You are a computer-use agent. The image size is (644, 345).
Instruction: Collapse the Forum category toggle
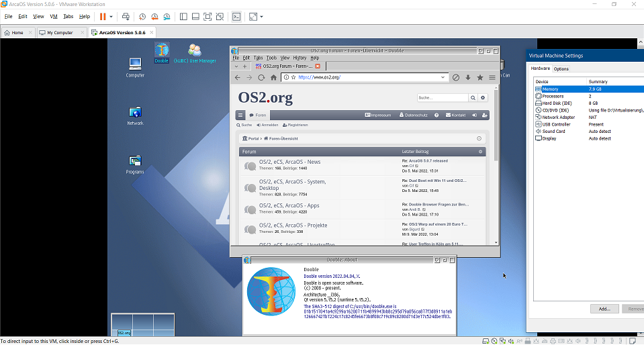(x=480, y=152)
